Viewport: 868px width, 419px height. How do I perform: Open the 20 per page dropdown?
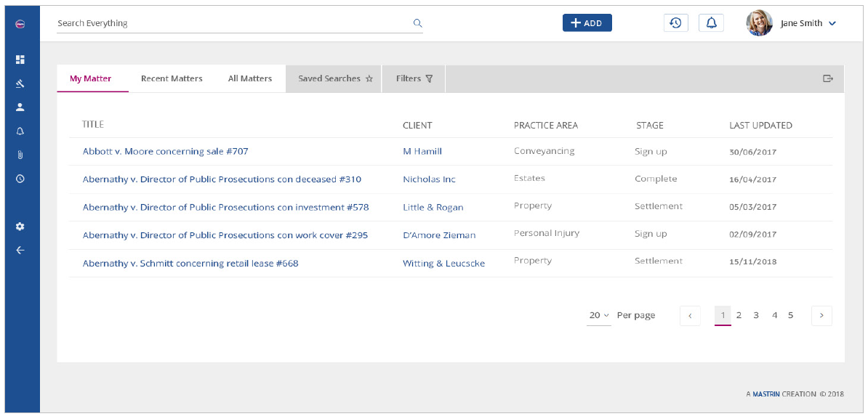coord(599,315)
